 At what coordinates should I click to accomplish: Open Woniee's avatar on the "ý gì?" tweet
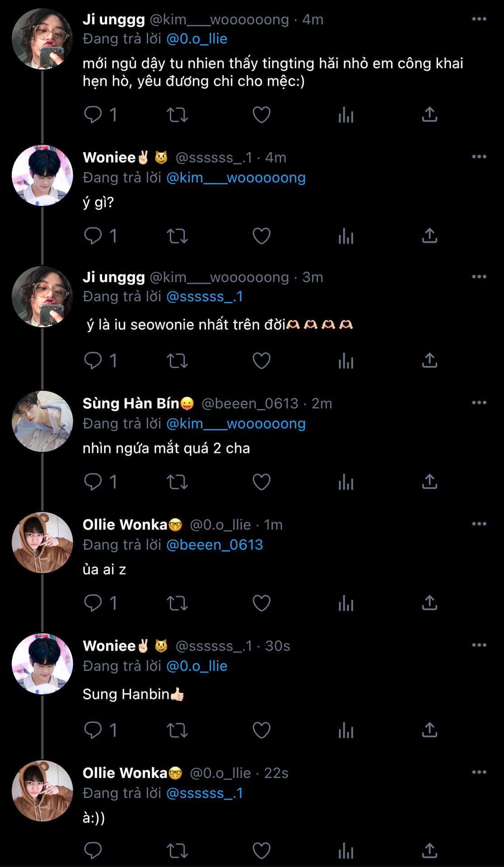[42, 175]
